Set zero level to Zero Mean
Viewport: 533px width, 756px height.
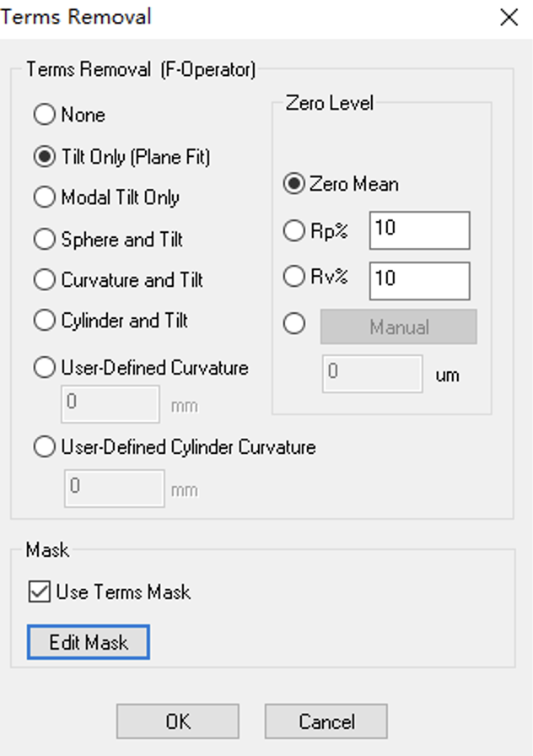coord(293,184)
